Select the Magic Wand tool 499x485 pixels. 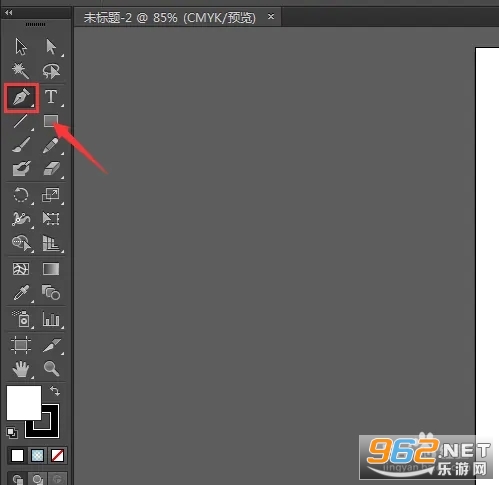(x=21, y=71)
